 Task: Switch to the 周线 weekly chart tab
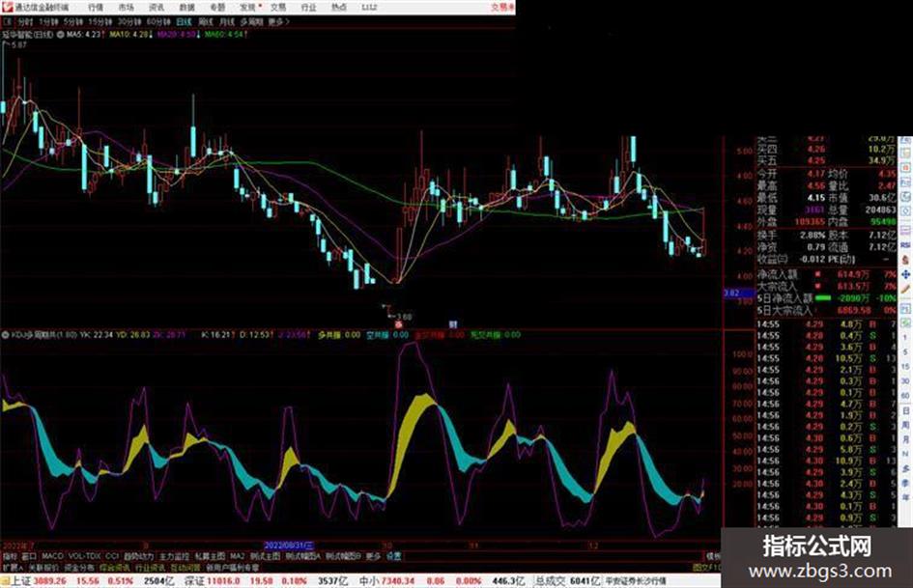pos(206,22)
